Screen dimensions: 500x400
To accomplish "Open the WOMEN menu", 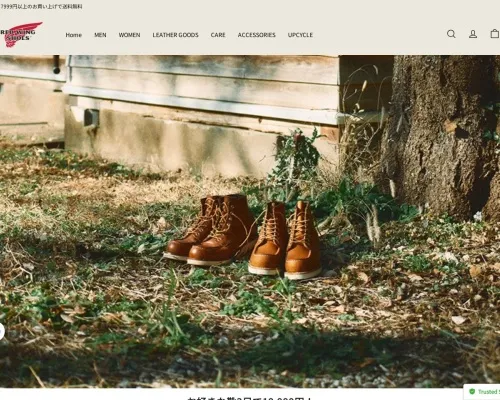I will (x=129, y=35).
